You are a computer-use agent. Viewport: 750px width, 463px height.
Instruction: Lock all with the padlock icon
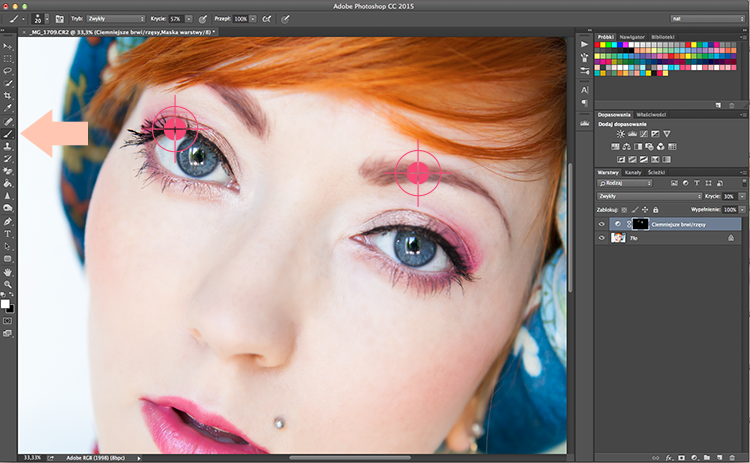[656, 209]
